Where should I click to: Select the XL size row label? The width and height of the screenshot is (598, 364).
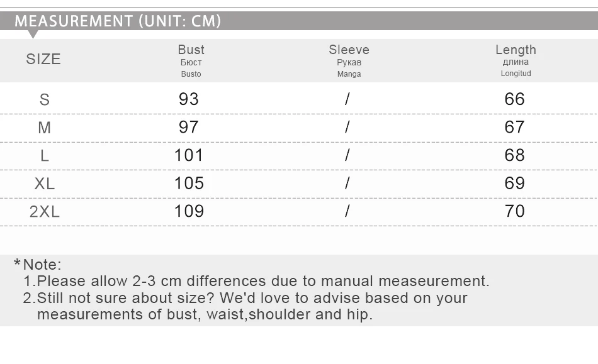(45, 184)
